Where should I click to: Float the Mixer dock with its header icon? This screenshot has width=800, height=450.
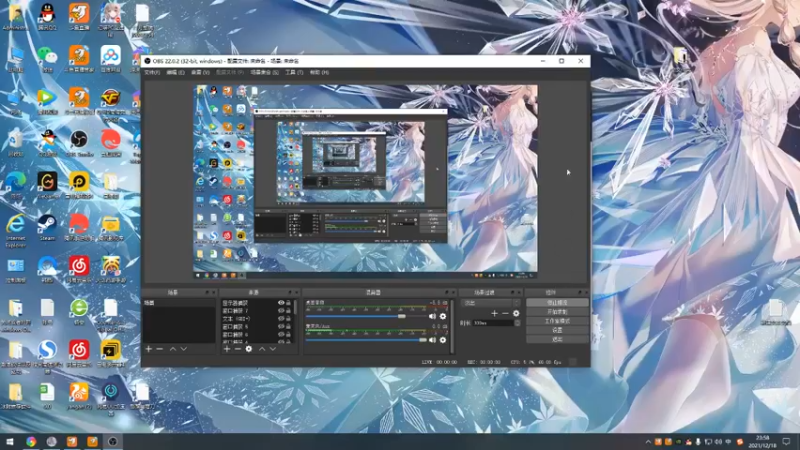click(446, 292)
